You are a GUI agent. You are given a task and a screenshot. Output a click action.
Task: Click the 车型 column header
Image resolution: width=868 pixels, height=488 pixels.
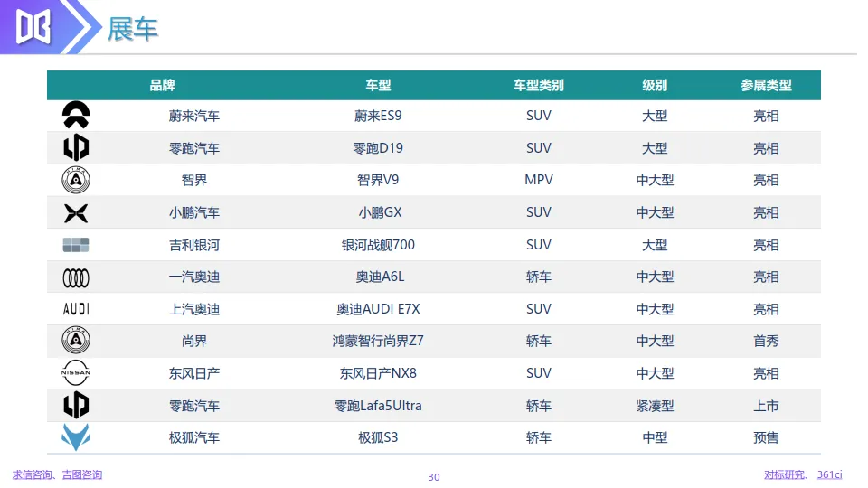378,85
